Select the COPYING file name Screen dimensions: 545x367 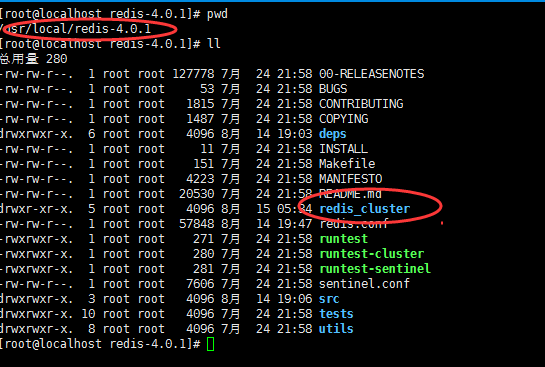pyautogui.click(x=343, y=119)
